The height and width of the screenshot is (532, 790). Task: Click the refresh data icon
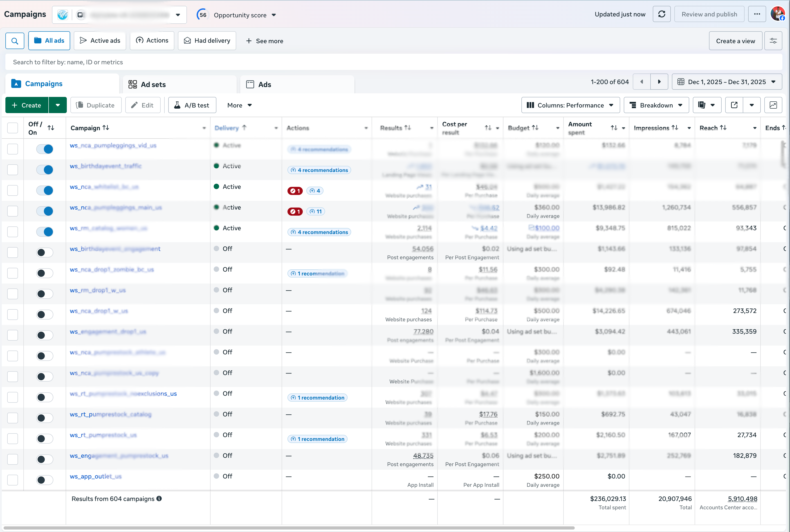[x=661, y=14]
